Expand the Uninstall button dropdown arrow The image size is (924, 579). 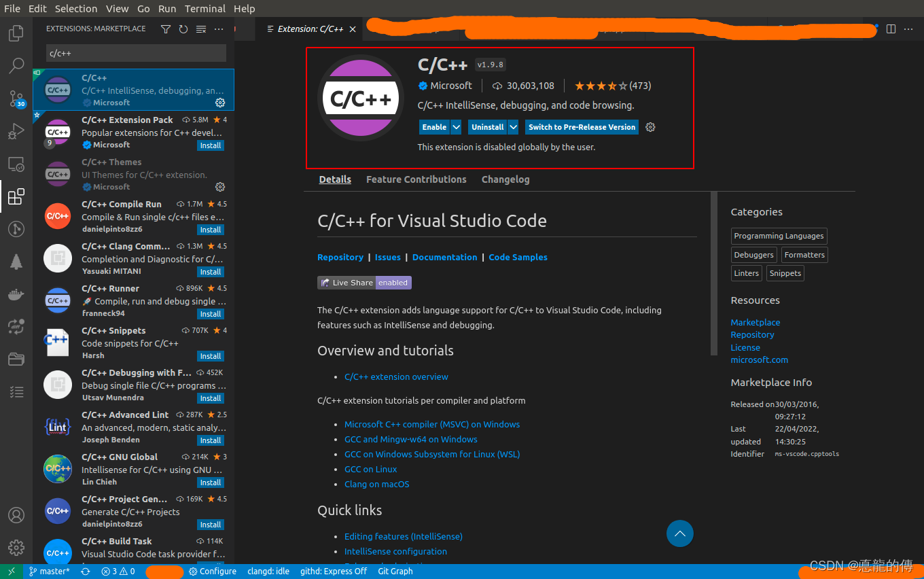coord(513,127)
